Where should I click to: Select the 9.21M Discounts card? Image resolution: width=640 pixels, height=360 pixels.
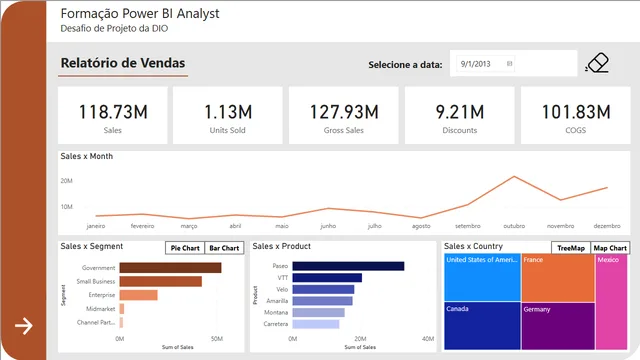click(x=460, y=116)
